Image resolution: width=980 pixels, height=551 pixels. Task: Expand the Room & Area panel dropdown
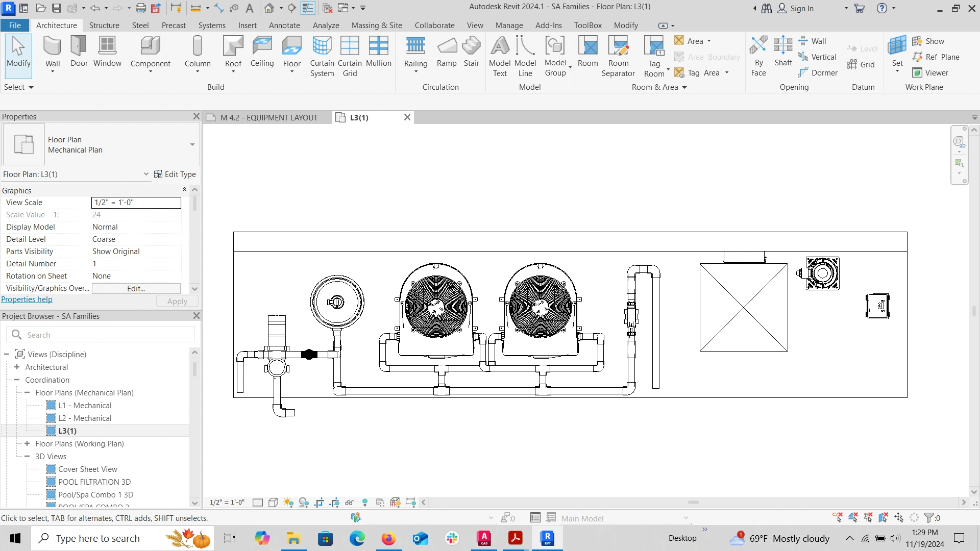pos(659,87)
